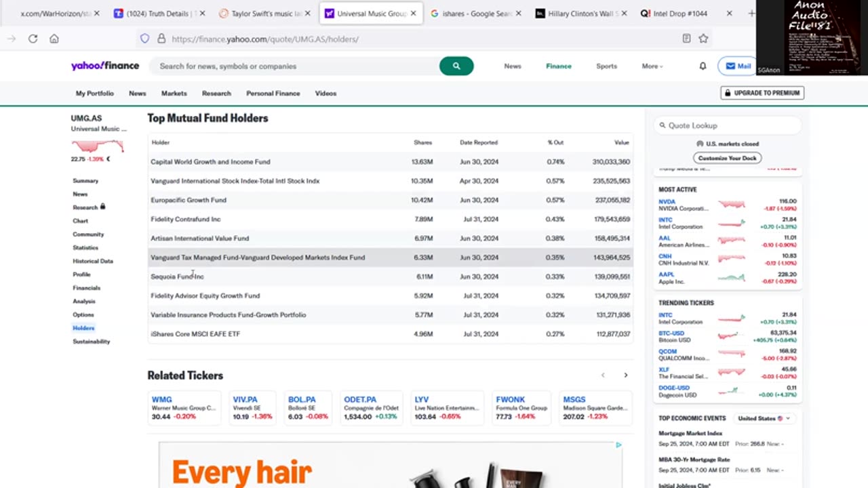The image size is (868, 488).
Task: Open the Markets menu
Action: pyautogui.click(x=174, y=94)
